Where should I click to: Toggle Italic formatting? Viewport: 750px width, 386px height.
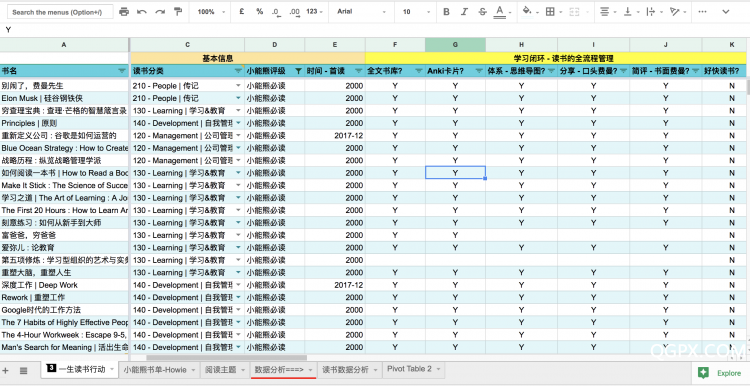464,12
